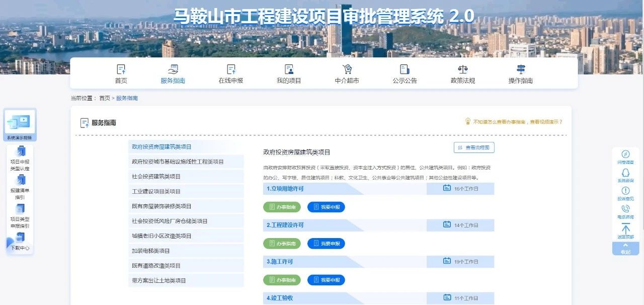Click 返回顶部 back-to-top arrow
Screen dimensions: 644x305
tap(625, 229)
